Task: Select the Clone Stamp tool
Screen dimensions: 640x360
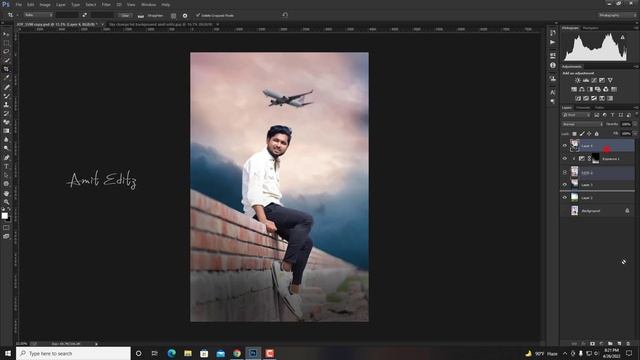Action: tap(6, 104)
